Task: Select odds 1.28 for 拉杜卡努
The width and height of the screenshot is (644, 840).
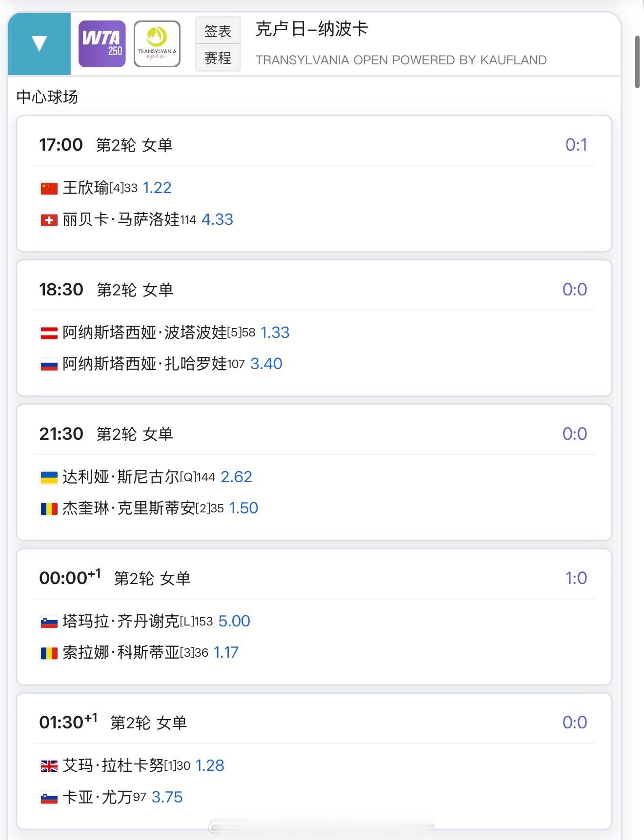Action: (x=210, y=765)
